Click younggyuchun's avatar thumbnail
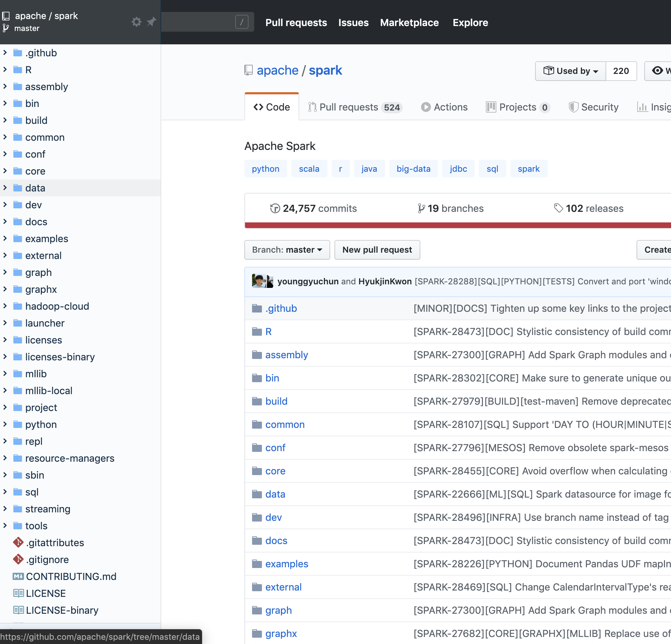This screenshot has height=644, width=671. 259,281
